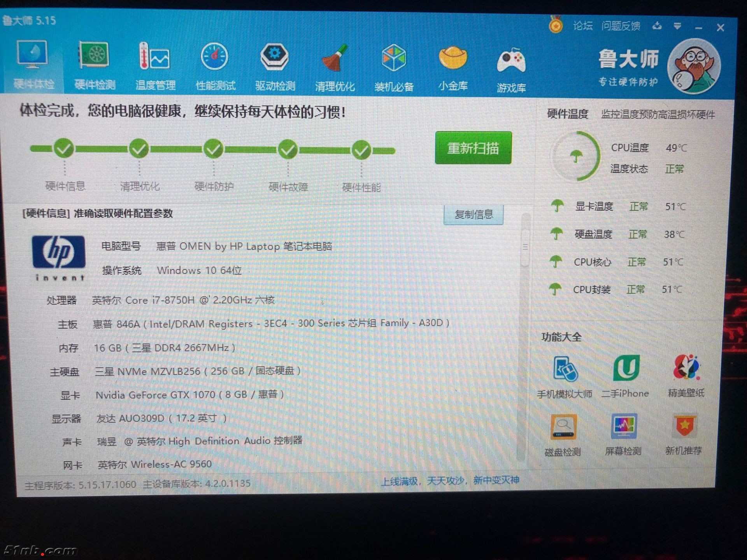The width and height of the screenshot is (747, 560).
Task: Click the 硬件故障 checkmark step
Action: 288,149
